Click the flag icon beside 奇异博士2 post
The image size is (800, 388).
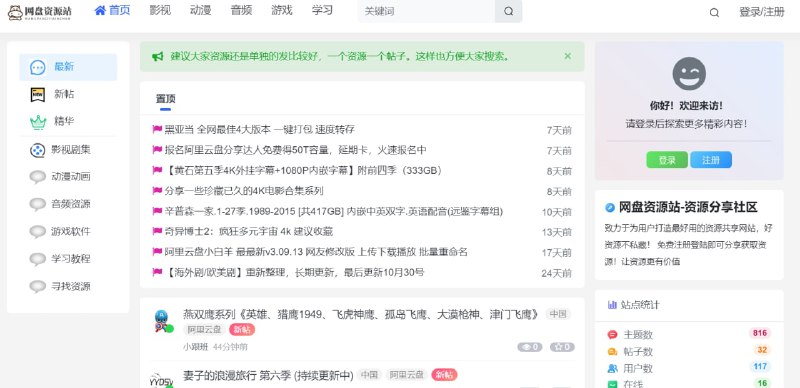[157, 232]
